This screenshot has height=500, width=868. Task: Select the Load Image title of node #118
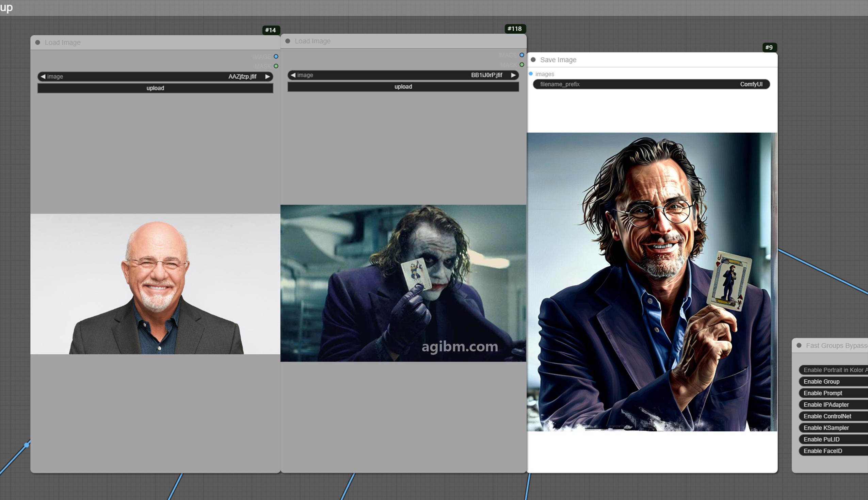313,41
